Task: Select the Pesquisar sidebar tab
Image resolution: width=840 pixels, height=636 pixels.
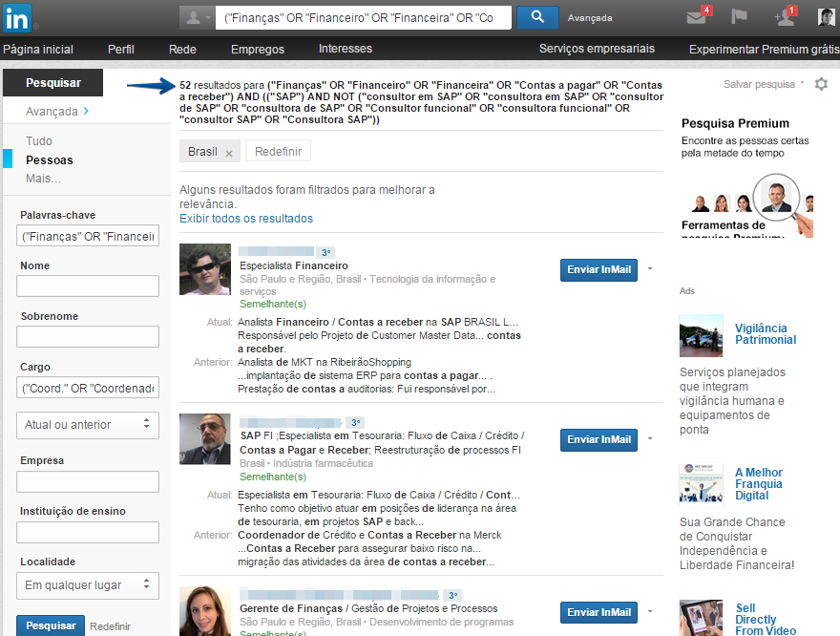Action: [53, 82]
